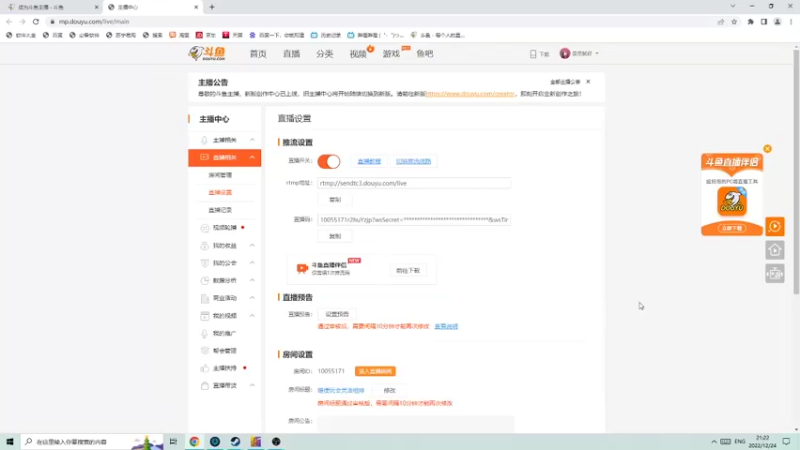
Task: Click the orange play icon on right sidebar
Action: (774, 227)
